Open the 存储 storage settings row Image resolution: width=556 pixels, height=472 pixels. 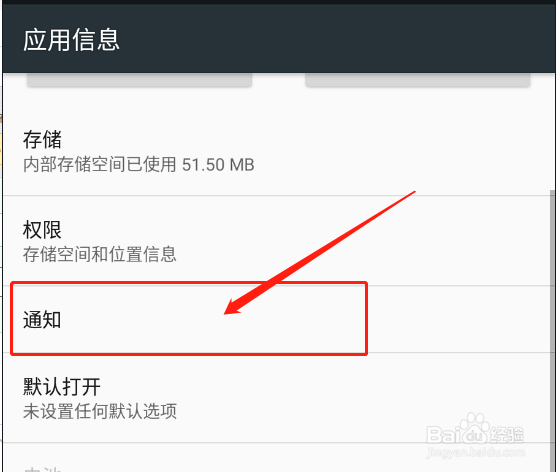(278, 151)
